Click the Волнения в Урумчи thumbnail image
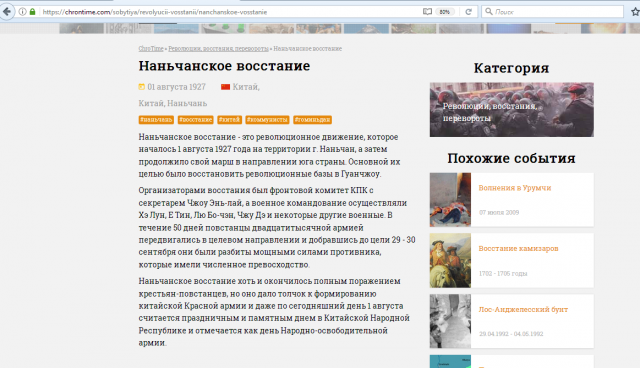 (x=450, y=200)
